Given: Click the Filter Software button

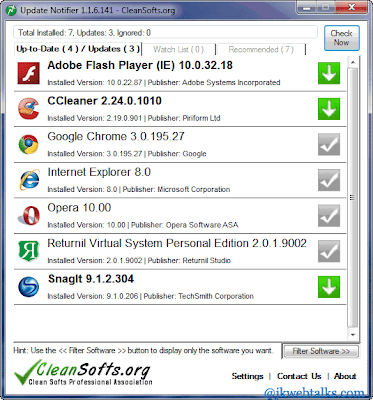Looking at the screenshot, I should [321, 351].
